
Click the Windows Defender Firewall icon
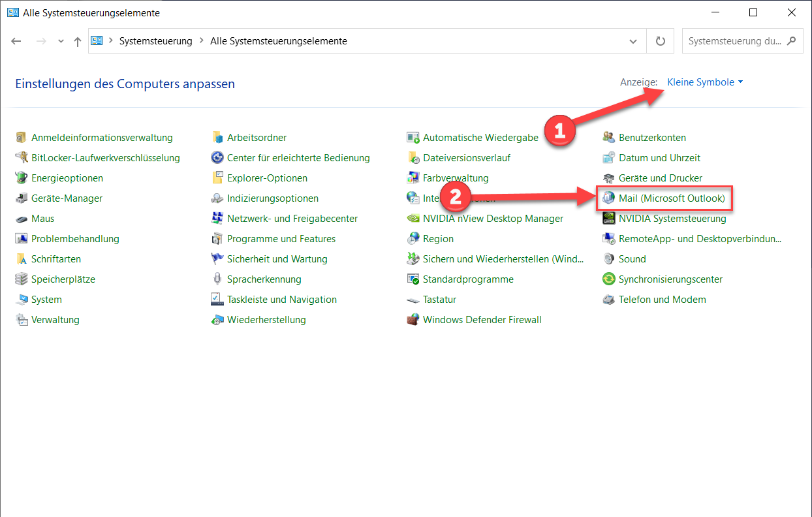click(x=413, y=320)
